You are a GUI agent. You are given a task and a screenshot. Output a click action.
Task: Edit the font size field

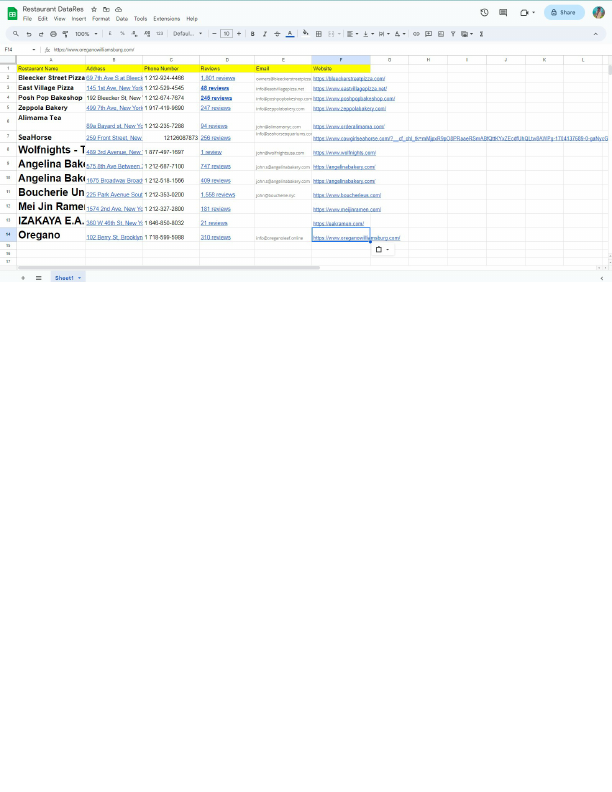coord(226,34)
